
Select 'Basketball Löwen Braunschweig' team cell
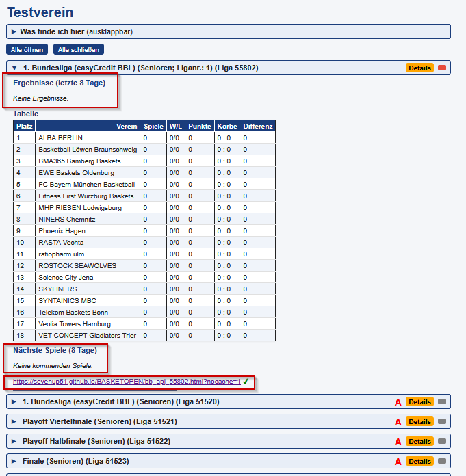(88, 149)
